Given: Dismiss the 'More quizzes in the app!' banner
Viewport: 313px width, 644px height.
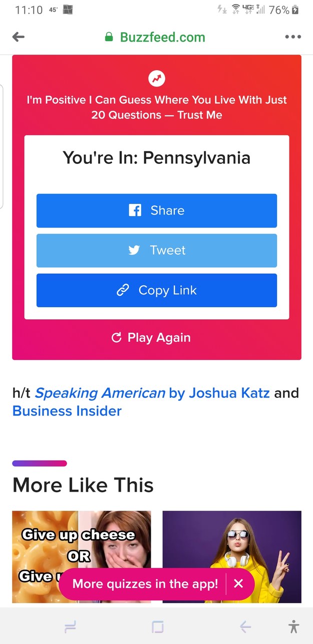Looking at the screenshot, I should tap(239, 584).
